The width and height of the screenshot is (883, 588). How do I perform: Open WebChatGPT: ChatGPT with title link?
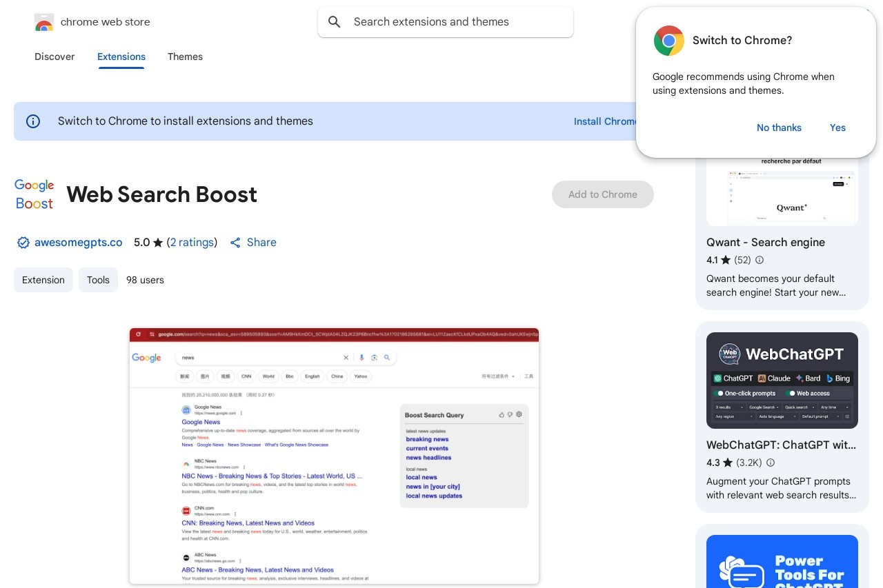point(782,445)
